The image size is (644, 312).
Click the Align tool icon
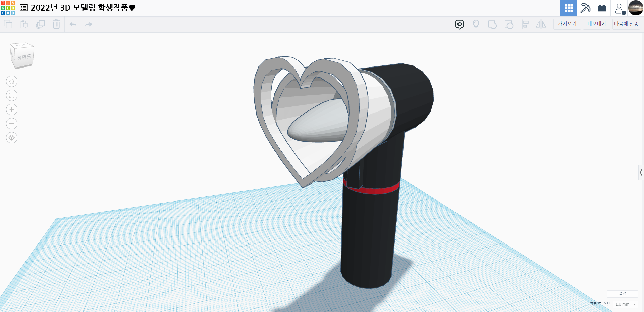click(x=525, y=24)
